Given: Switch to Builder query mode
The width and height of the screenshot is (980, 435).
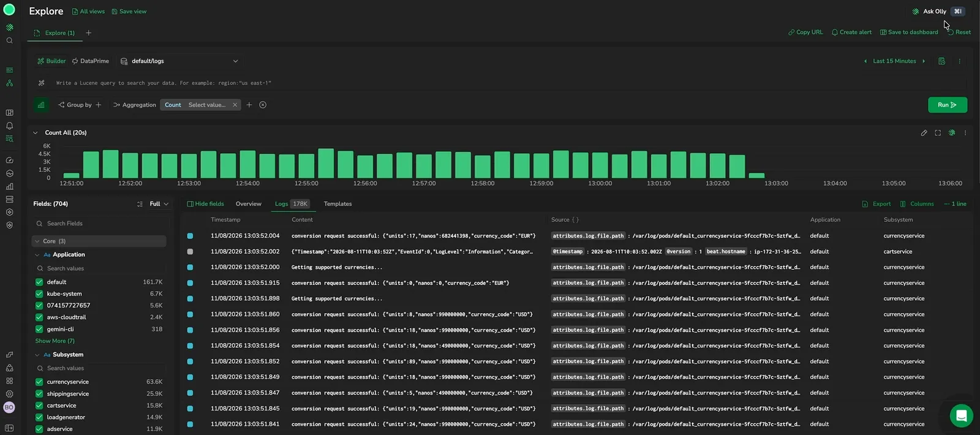Looking at the screenshot, I should (51, 61).
